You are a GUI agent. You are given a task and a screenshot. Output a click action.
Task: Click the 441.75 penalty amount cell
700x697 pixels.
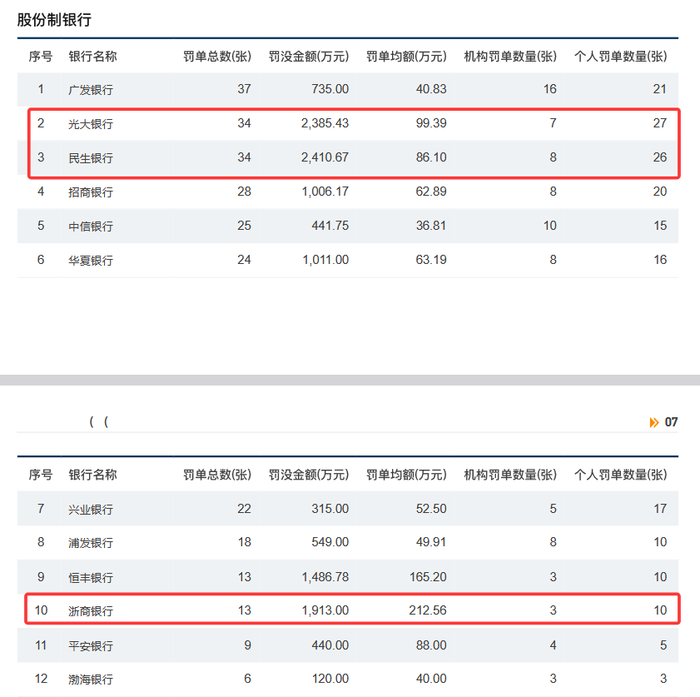pos(330,225)
